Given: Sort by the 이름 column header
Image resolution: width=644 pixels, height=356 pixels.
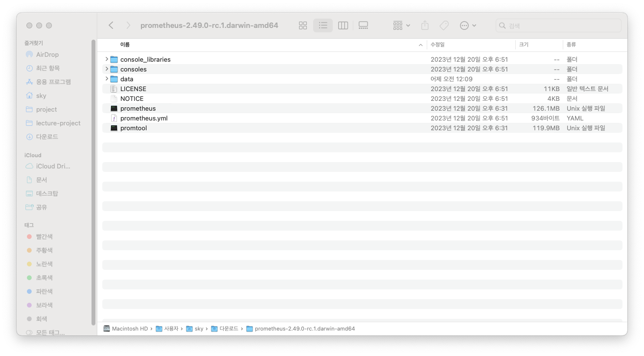Looking at the screenshot, I should 125,45.
